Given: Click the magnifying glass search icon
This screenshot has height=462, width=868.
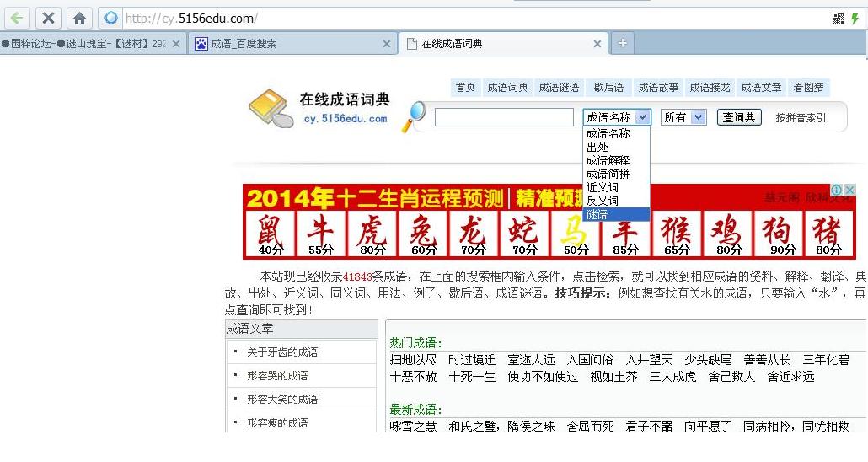Looking at the screenshot, I should tap(413, 116).
